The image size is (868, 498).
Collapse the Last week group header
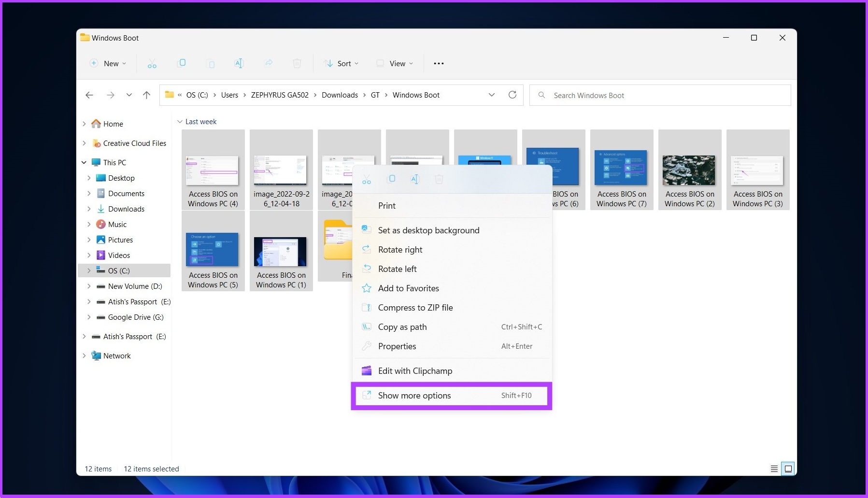180,121
